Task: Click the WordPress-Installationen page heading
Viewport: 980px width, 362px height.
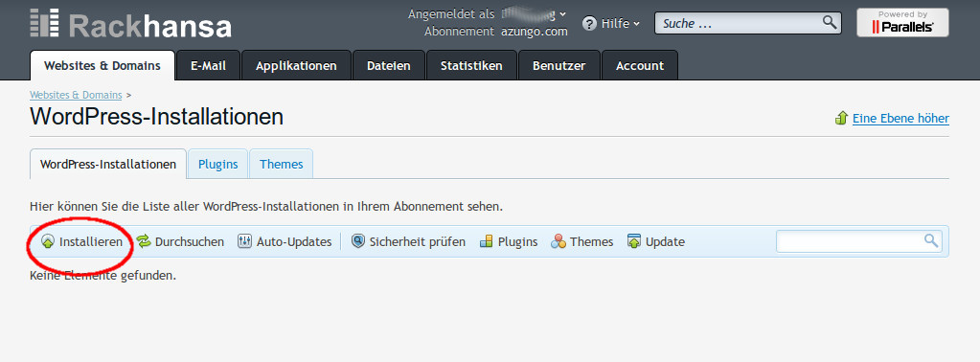Action: point(156,117)
